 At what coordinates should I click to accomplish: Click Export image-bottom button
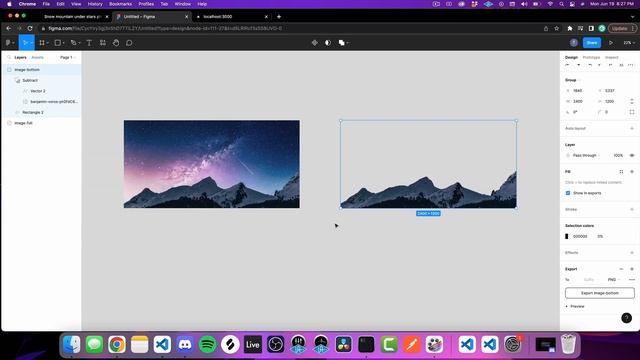600,293
